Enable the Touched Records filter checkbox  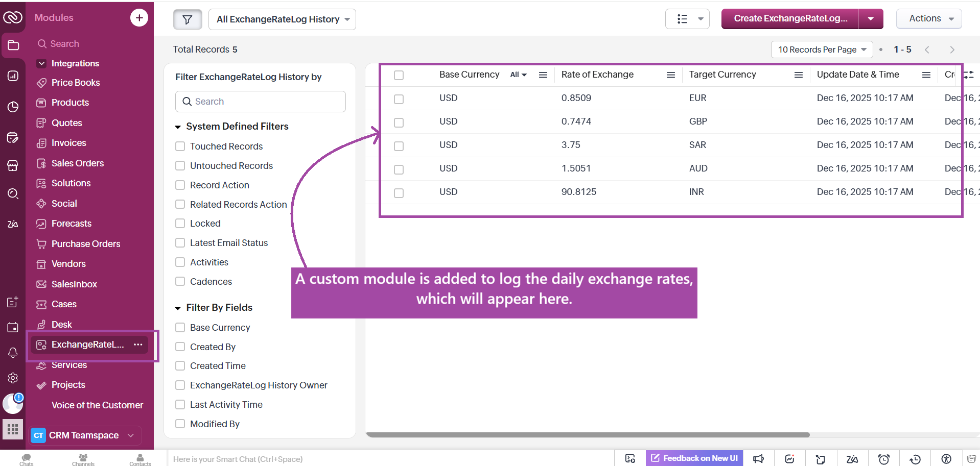click(180, 146)
